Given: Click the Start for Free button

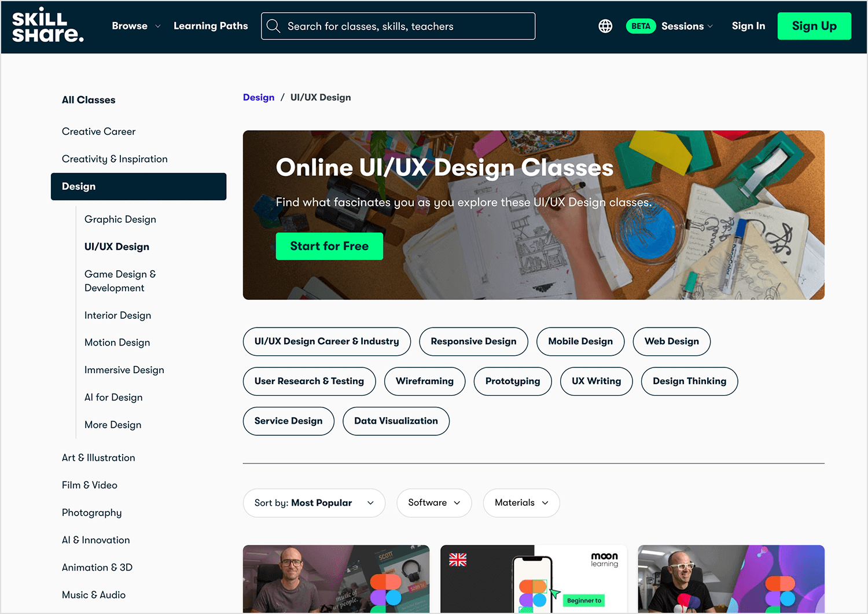Looking at the screenshot, I should pos(329,246).
